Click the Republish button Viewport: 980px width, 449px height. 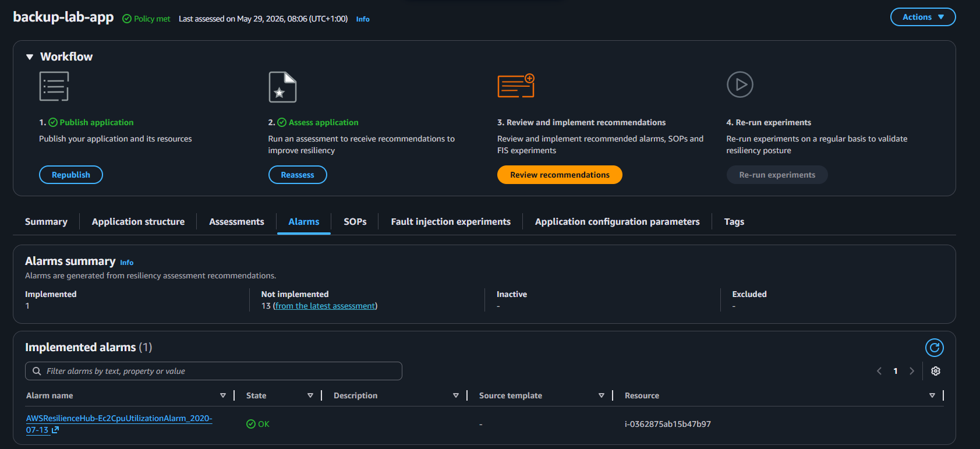(71, 175)
